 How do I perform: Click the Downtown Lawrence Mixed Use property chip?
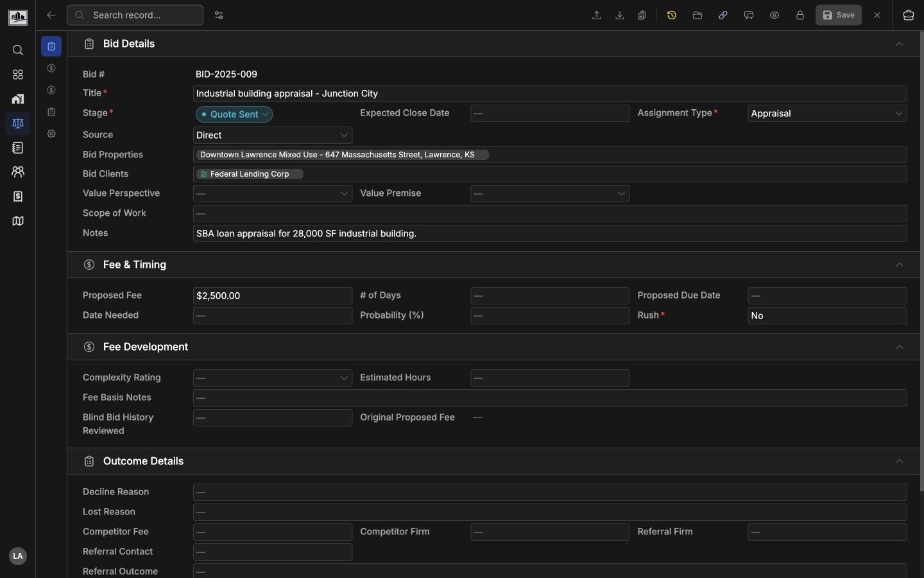343,155
